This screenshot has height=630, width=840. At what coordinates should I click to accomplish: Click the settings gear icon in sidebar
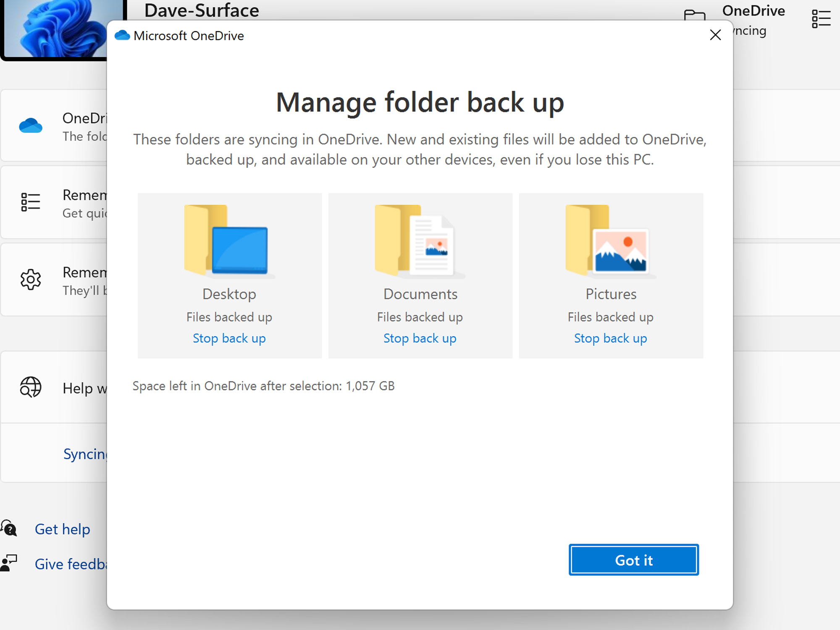30,279
